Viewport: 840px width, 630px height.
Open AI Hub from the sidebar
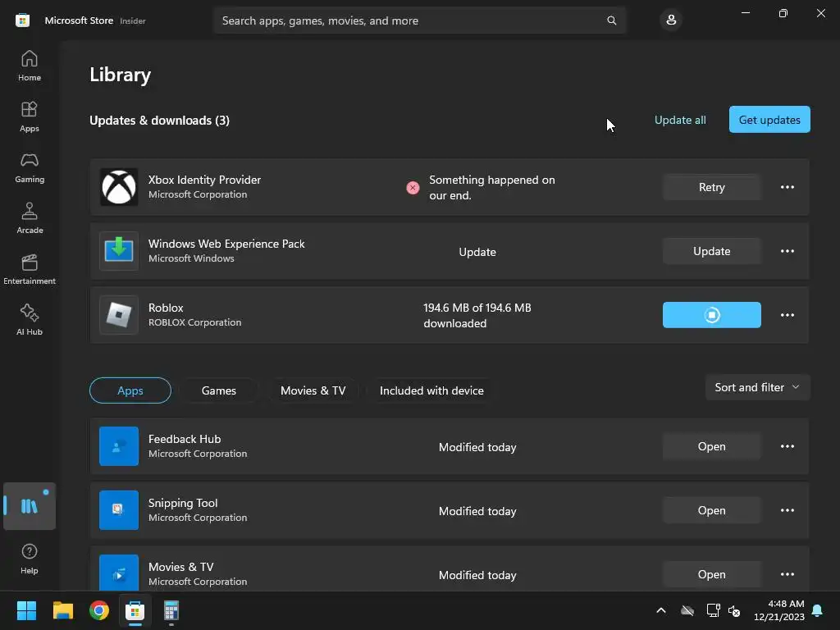coord(29,320)
